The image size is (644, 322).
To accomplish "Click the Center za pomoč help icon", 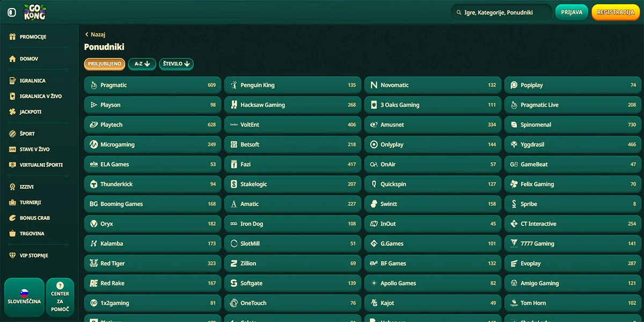I will pos(60,286).
